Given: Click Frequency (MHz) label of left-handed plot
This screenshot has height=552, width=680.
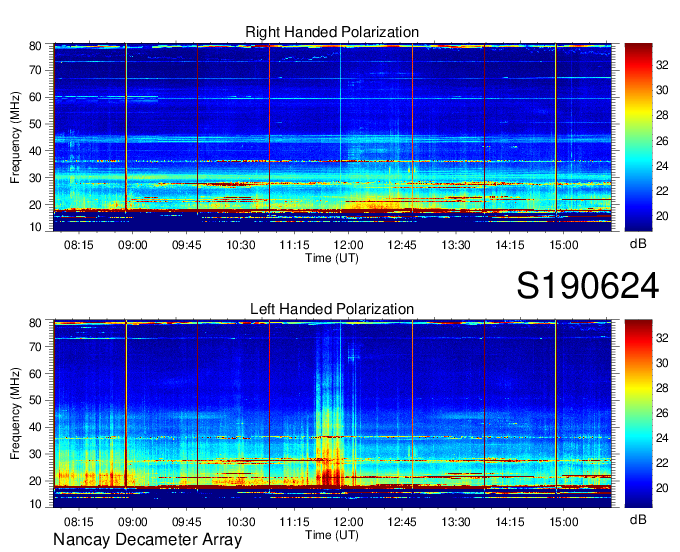Looking at the screenshot, I should [15, 414].
